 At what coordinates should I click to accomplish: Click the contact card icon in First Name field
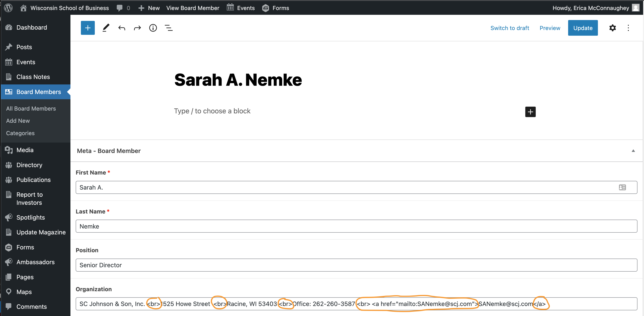click(622, 187)
